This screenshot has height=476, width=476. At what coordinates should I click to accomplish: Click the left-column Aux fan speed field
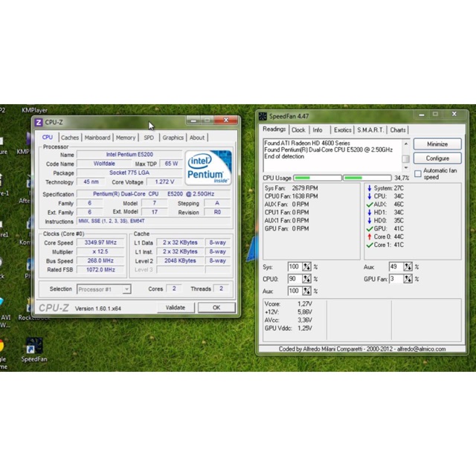click(x=295, y=291)
